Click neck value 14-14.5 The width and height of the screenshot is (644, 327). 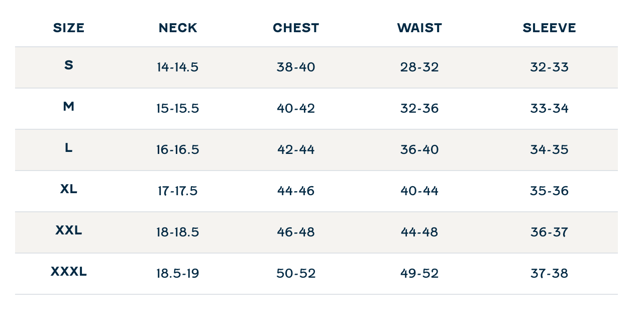point(178,67)
